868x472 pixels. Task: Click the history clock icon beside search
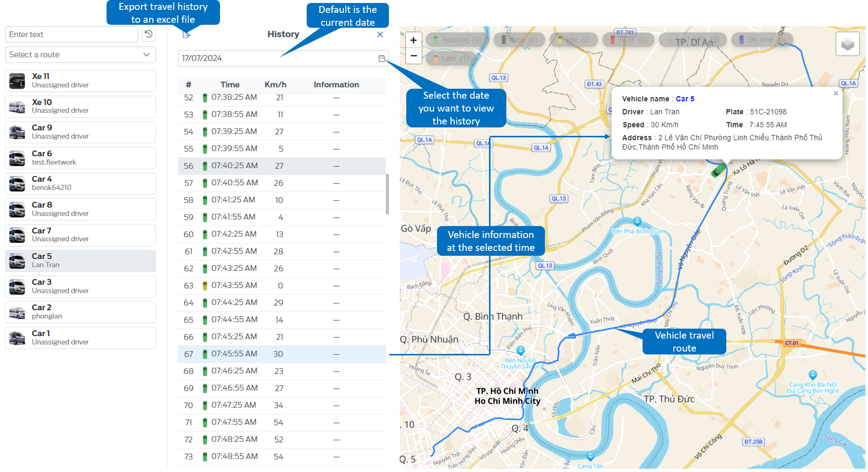[149, 34]
